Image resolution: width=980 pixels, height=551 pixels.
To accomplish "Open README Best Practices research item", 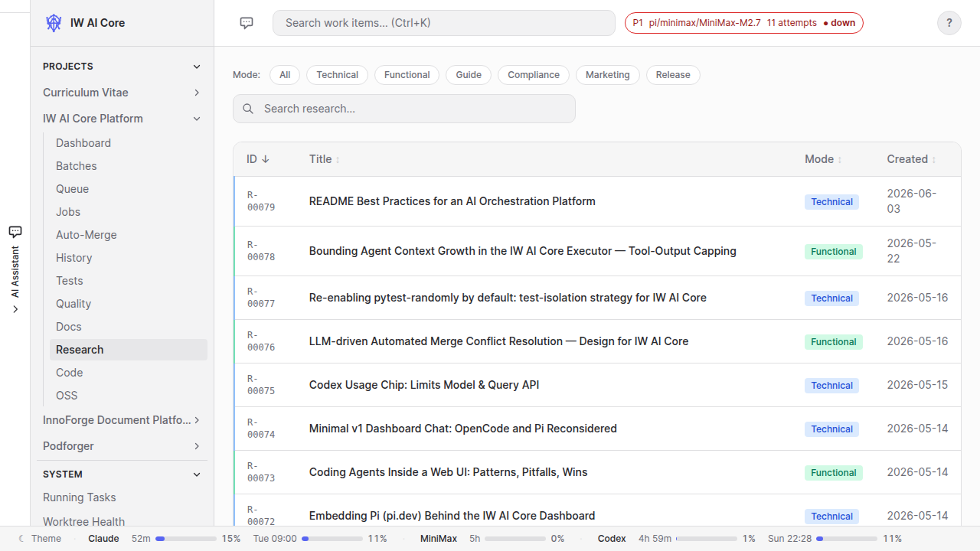I will [452, 201].
